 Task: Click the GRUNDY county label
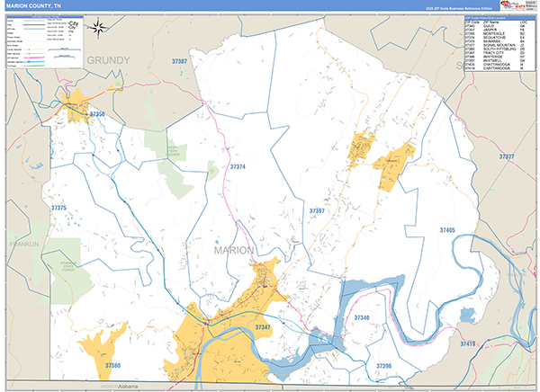108,60
